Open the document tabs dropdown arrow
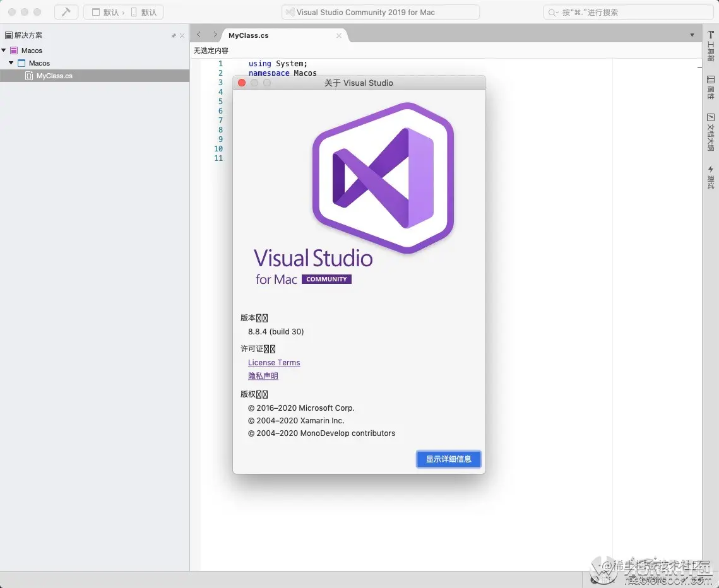The height and width of the screenshot is (588, 719). 692,35
